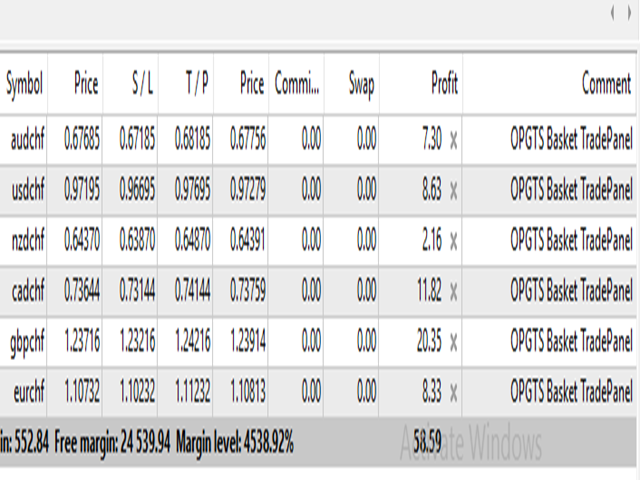
Task: Sort by the S / L column header
Action: 131,84
